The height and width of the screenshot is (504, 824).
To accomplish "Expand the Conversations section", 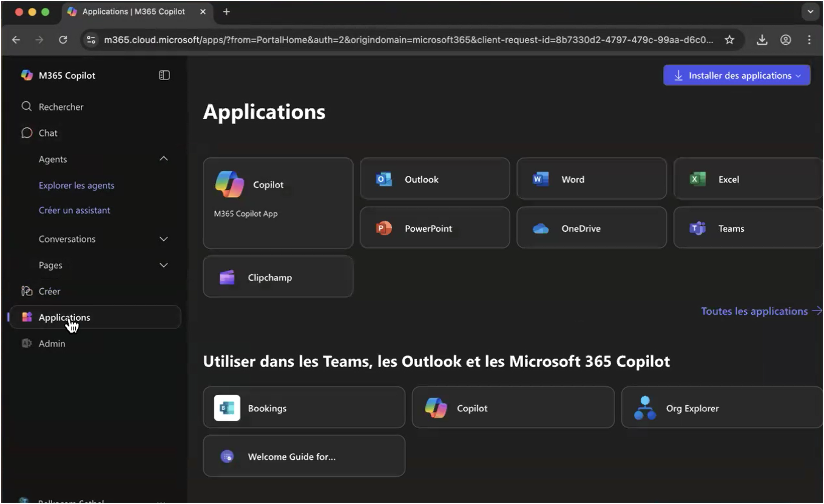I will click(x=163, y=239).
